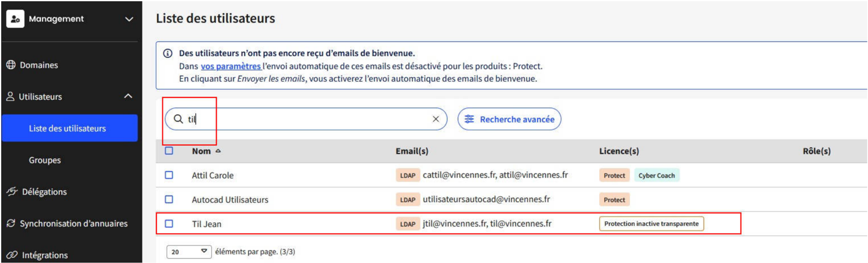Click the info icon in the welcome banner
This screenshot has height=263, width=868.
168,53
